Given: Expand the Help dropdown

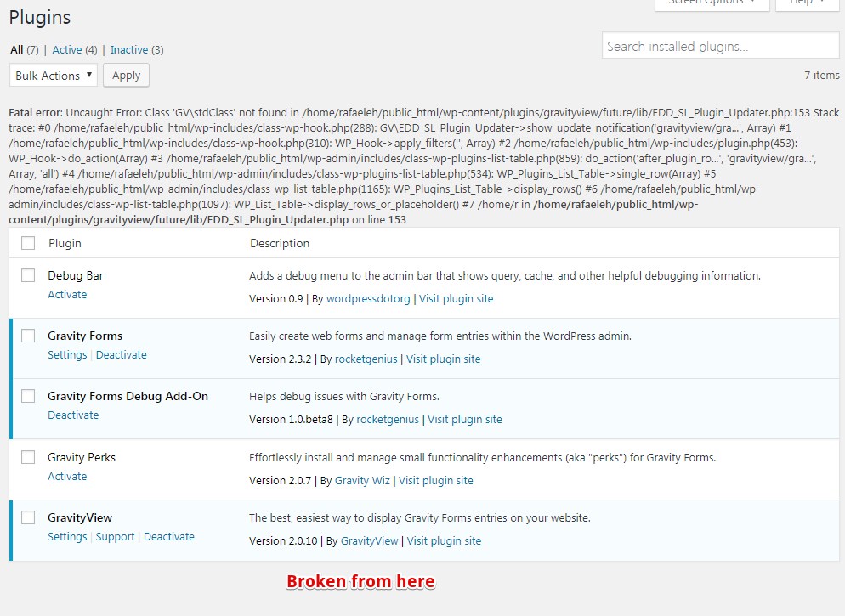Looking at the screenshot, I should (x=802, y=3).
